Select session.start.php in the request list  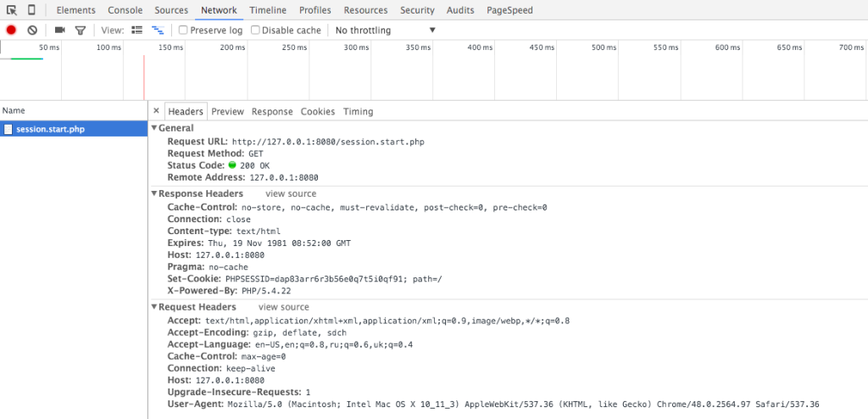(x=51, y=130)
